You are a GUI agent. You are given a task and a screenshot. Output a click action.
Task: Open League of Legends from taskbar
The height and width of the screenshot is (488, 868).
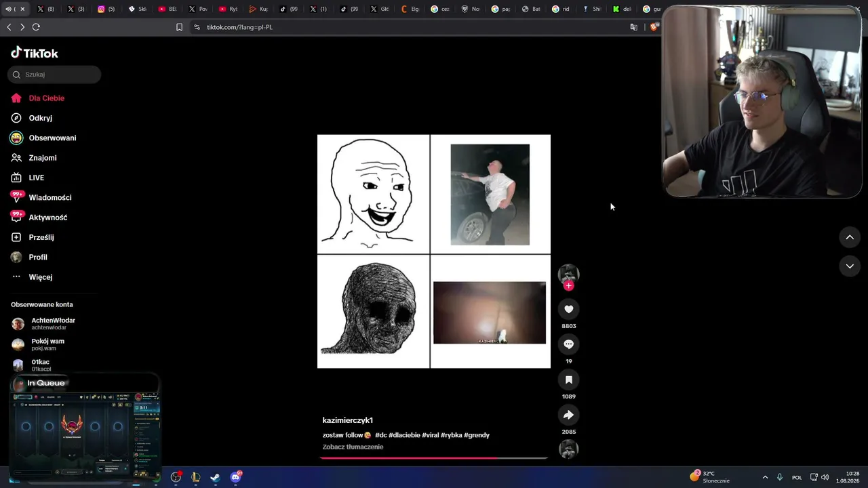195,477
